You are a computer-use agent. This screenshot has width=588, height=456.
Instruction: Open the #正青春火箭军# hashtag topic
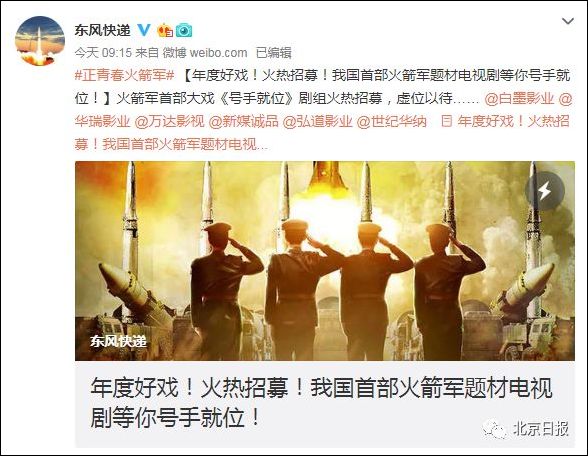124,75
